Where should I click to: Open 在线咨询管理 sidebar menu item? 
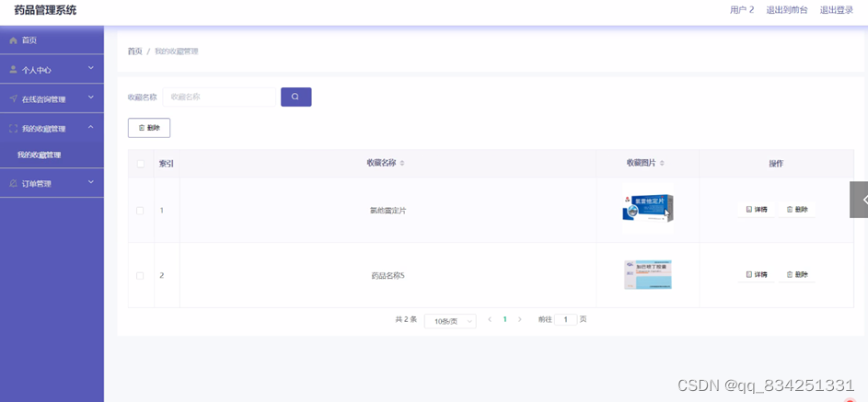52,99
